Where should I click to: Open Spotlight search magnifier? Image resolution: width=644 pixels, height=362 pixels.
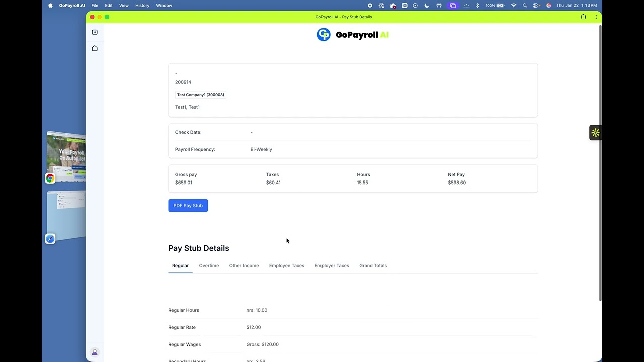525,5
